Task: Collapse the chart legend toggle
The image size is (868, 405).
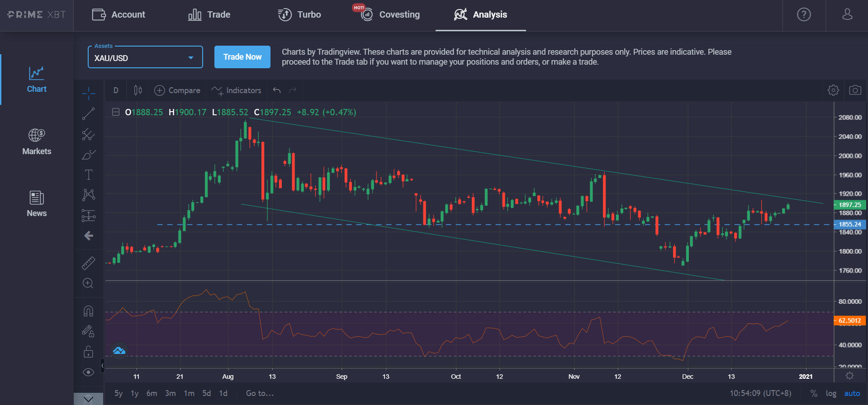Action: click(x=116, y=112)
